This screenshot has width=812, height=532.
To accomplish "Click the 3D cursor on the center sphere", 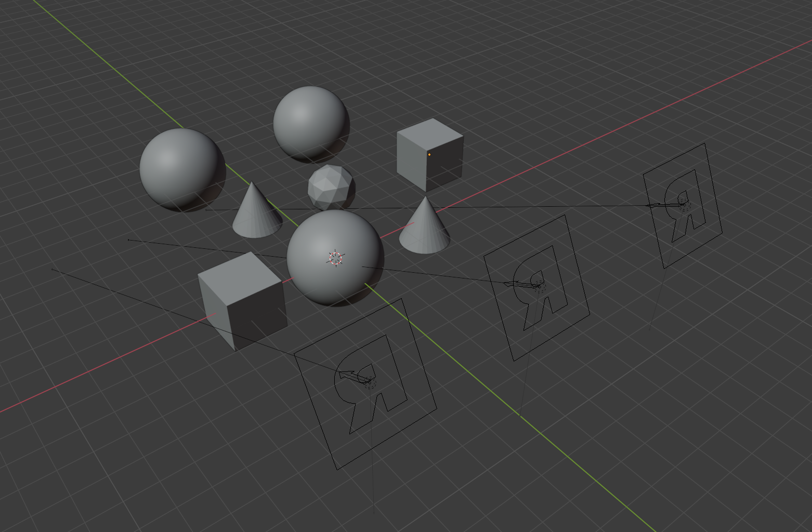I will click(x=336, y=257).
